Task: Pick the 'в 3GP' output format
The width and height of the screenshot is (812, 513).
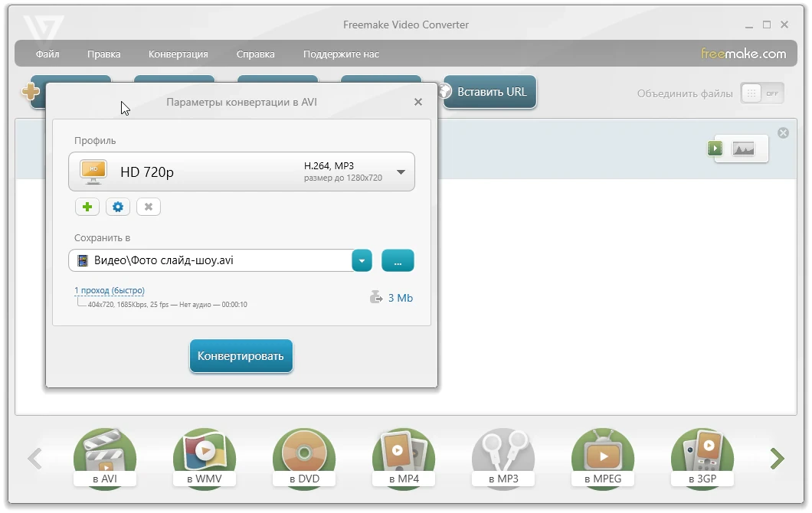Action: [x=702, y=459]
